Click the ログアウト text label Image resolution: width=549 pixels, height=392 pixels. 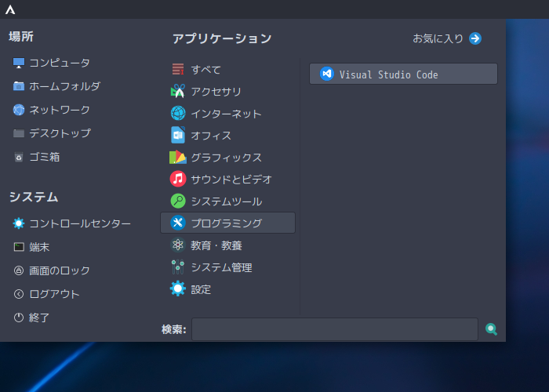(x=55, y=294)
